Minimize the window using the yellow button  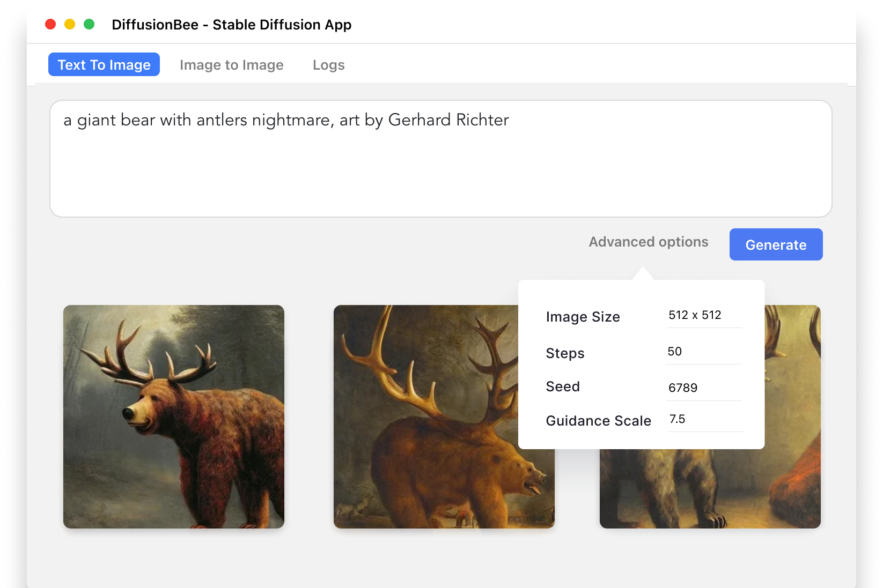pos(70,24)
